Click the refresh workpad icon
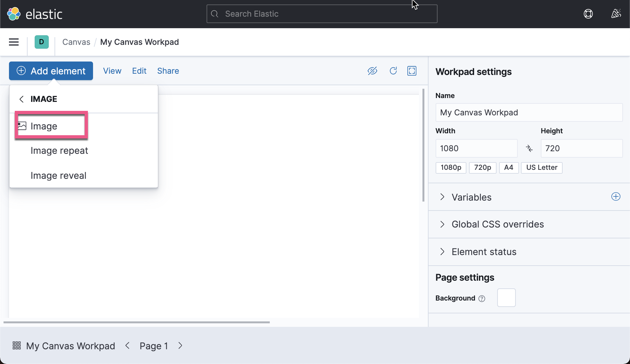This screenshot has height=364, width=630. coord(393,71)
